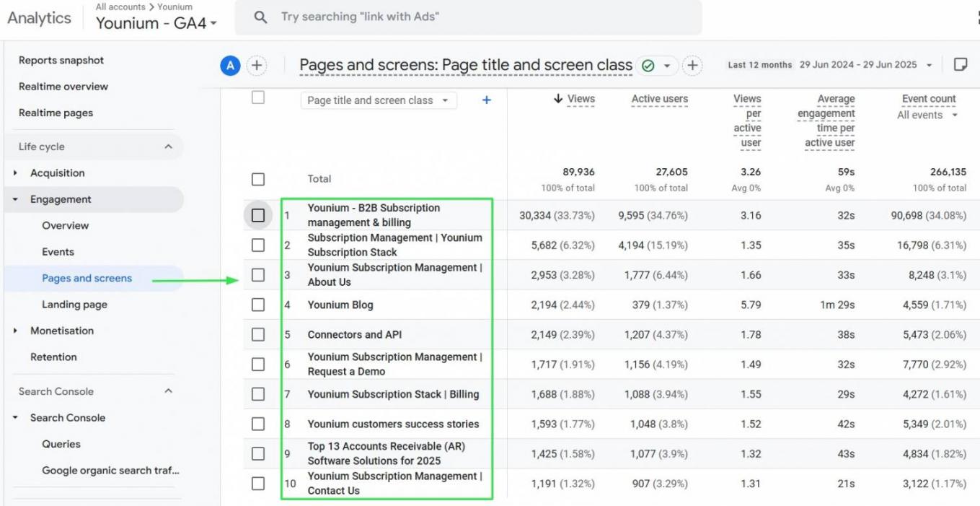The image size is (980, 506).
Task: Open Landing page report
Action: click(x=74, y=305)
